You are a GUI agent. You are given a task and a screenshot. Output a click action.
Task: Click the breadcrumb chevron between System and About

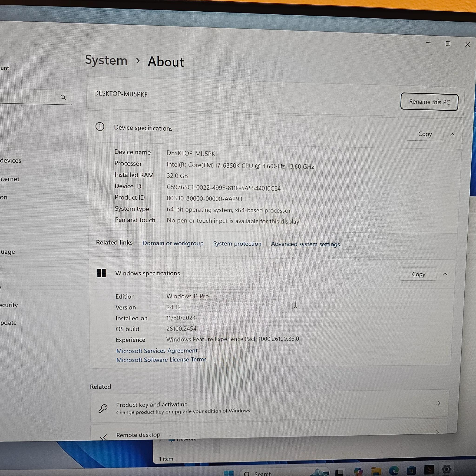(x=138, y=61)
